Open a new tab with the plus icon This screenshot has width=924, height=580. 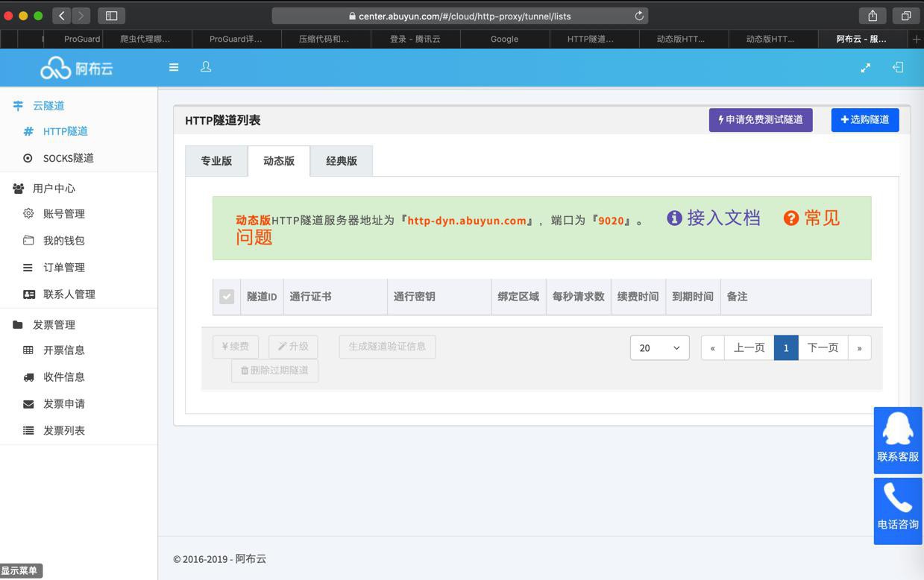(917, 39)
